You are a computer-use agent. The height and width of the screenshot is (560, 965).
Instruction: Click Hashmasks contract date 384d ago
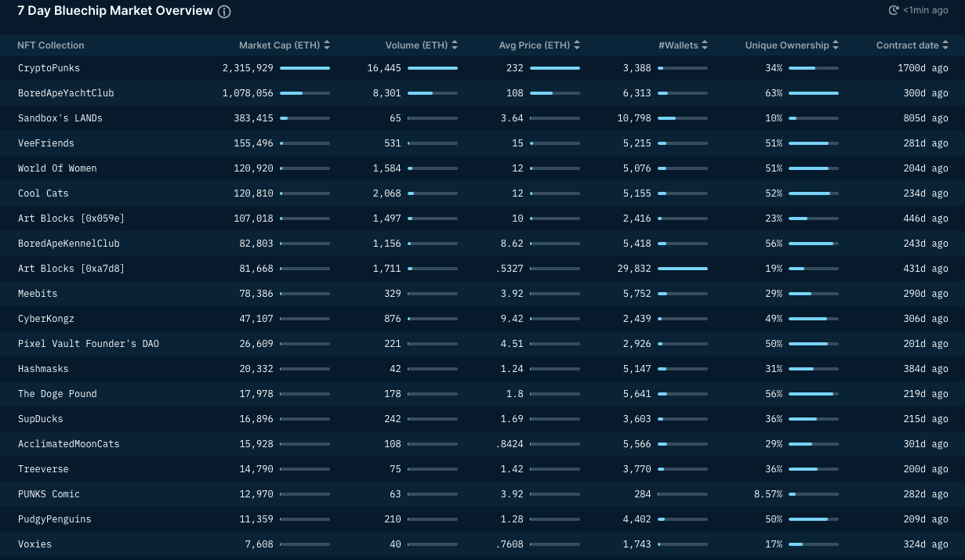point(925,369)
